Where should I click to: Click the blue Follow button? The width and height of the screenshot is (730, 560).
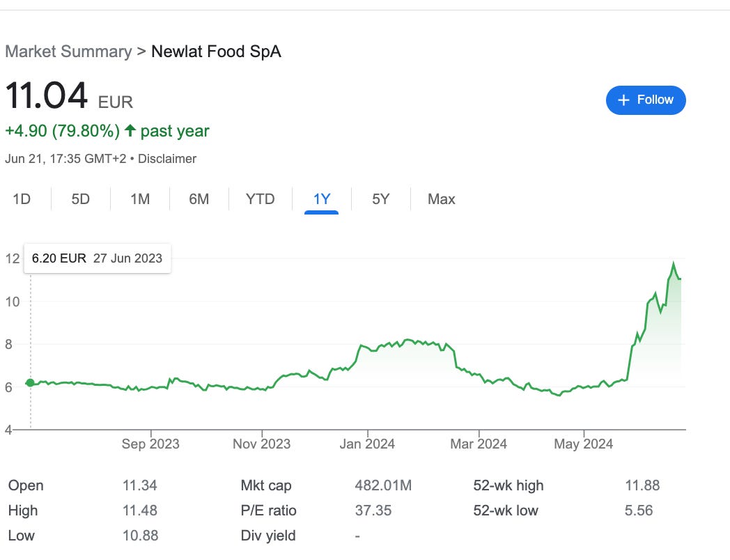coord(645,100)
